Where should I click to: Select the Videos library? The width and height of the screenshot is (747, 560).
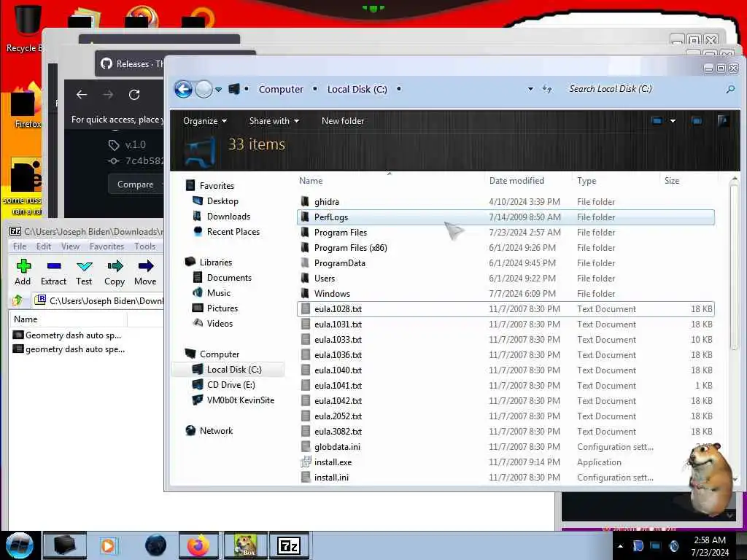[x=220, y=323]
